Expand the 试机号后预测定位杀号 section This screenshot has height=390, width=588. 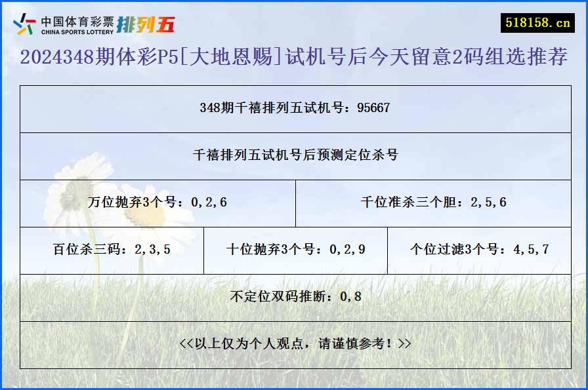294,156
